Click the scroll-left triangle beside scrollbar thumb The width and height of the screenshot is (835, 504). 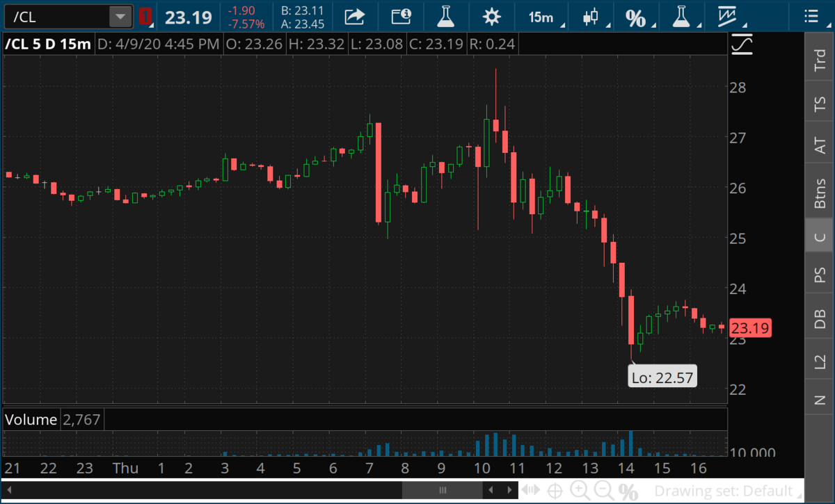coord(490,491)
